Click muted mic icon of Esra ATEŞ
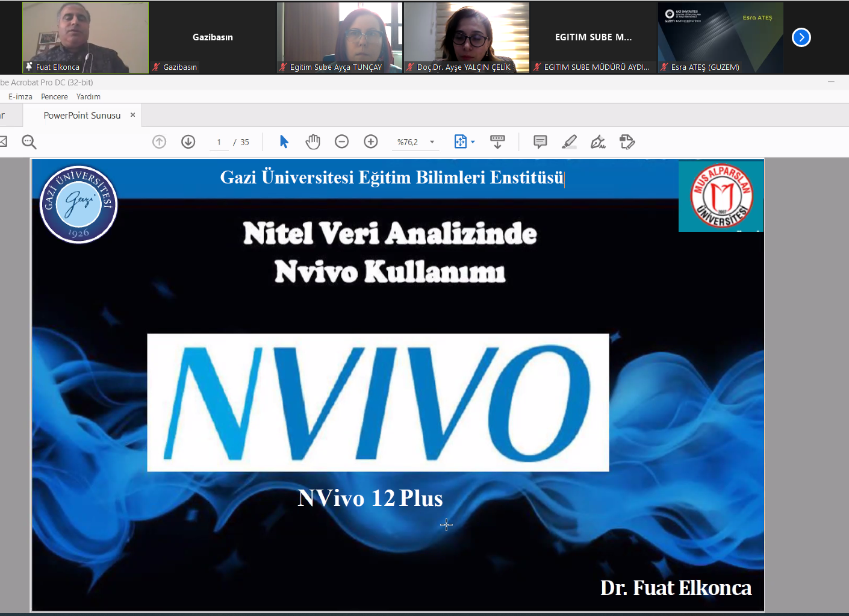This screenshot has width=849, height=616. click(x=664, y=67)
